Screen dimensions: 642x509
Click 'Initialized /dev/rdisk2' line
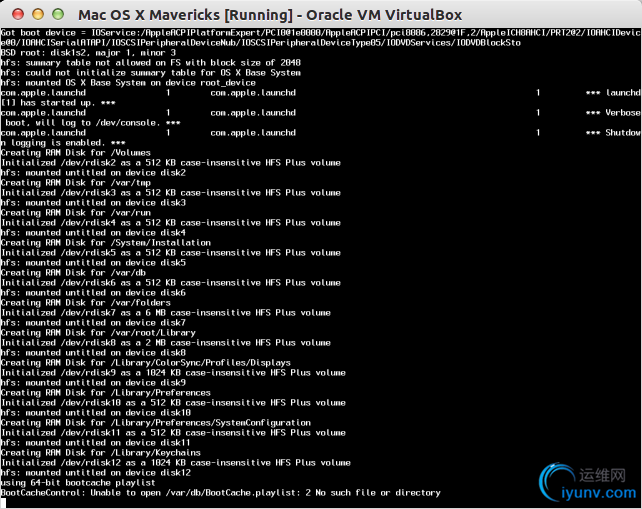click(x=171, y=163)
